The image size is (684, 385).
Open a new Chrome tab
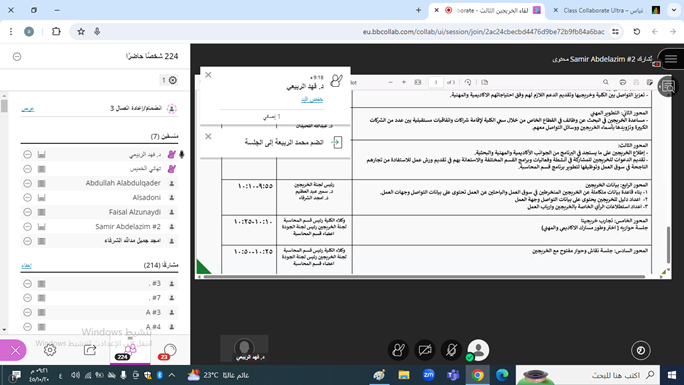(418, 10)
